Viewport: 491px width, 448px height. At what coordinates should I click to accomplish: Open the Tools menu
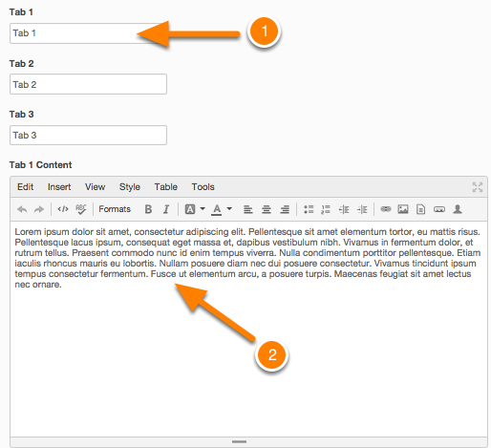pyautogui.click(x=203, y=187)
